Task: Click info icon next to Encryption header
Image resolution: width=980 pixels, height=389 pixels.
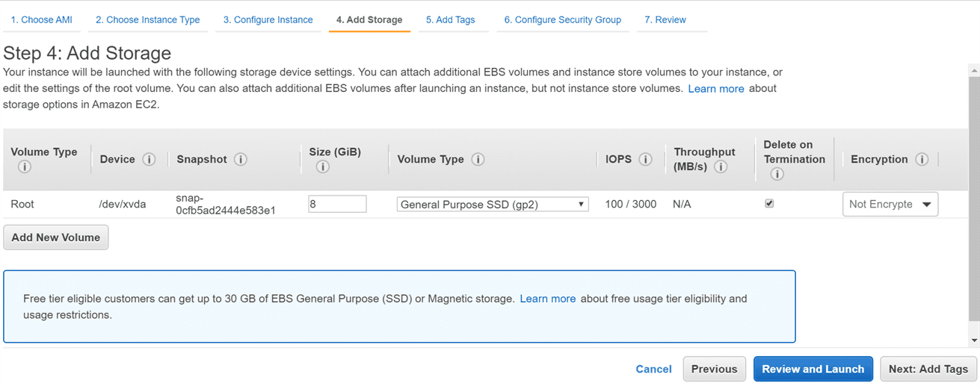Action: (922, 160)
